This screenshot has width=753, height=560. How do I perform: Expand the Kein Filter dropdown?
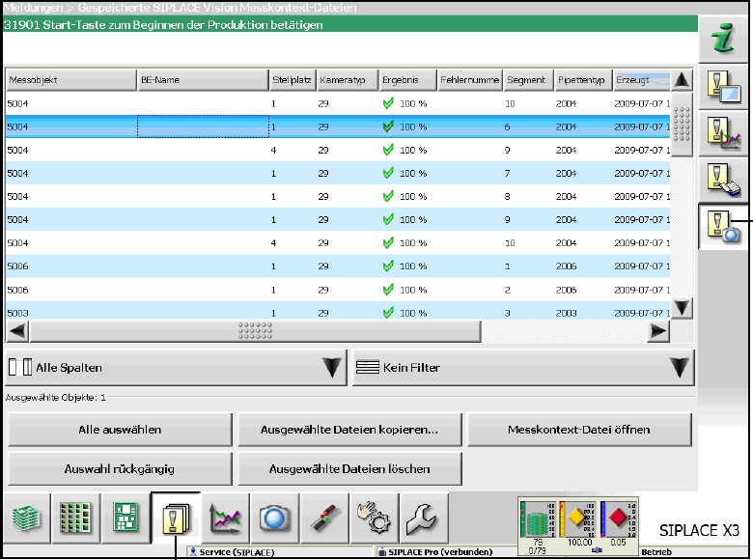click(x=523, y=368)
